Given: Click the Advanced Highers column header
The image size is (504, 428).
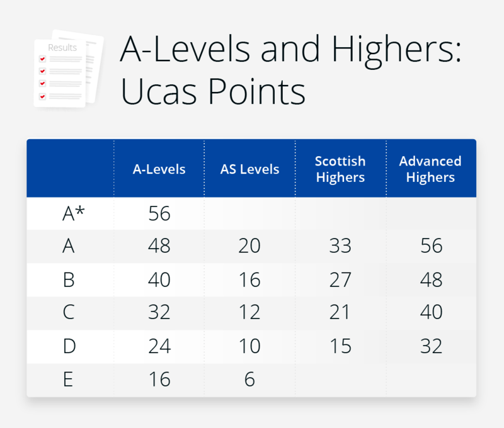Looking at the screenshot, I should click(x=430, y=169).
